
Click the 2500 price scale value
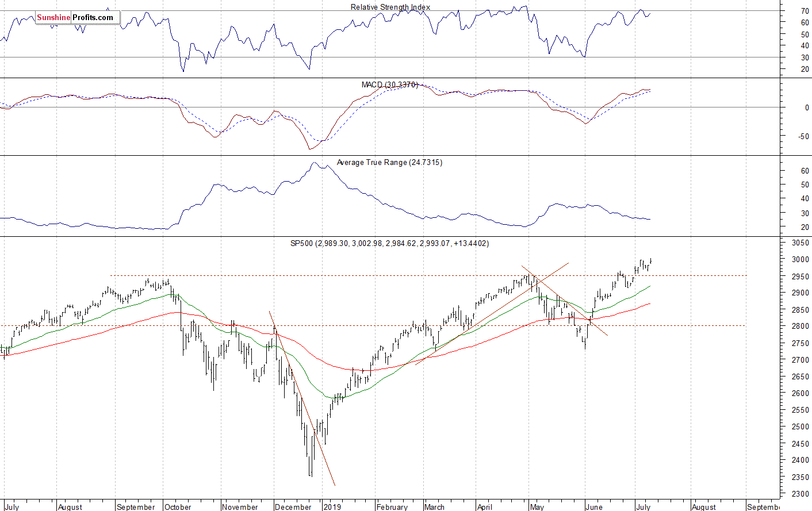pyautogui.click(x=800, y=427)
